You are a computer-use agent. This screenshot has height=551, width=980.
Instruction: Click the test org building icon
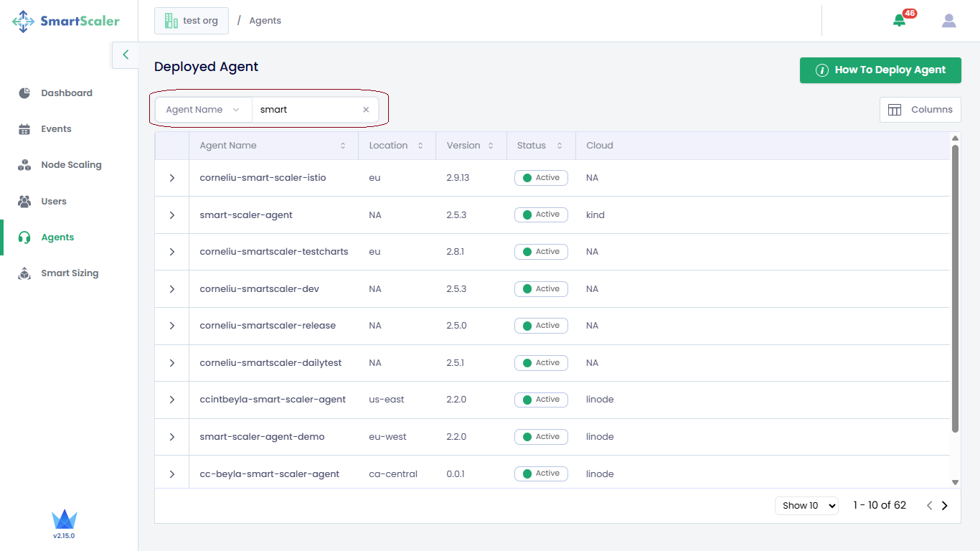point(171,21)
